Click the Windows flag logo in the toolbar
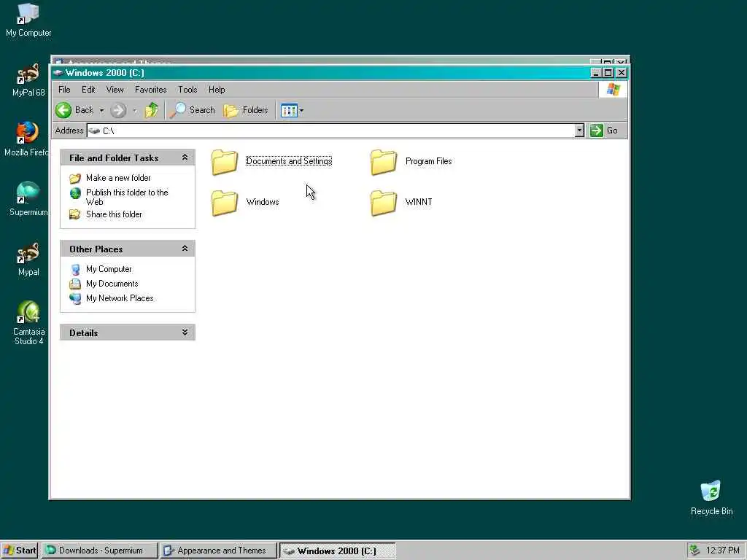 click(x=613, y=90)
